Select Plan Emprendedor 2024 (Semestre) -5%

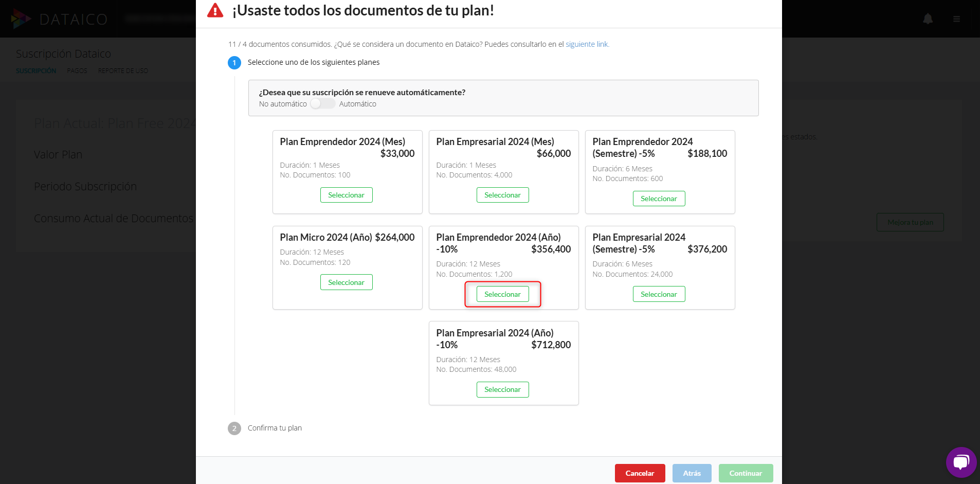tap(659, 199)
